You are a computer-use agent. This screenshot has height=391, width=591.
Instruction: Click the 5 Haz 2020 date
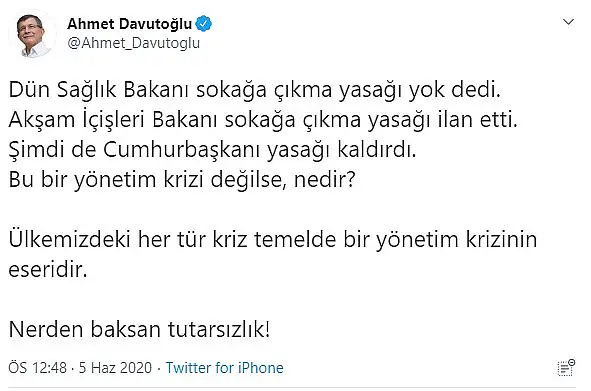pyautogui.click(x=115, y=368)
